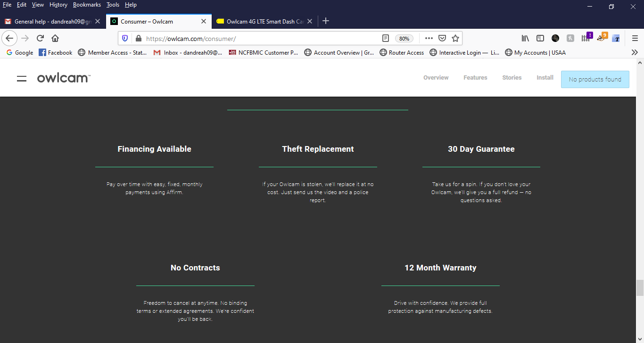Toggle the sidebars view icon
The height and width of the screenshot is (343, 644).
[540, 38]
